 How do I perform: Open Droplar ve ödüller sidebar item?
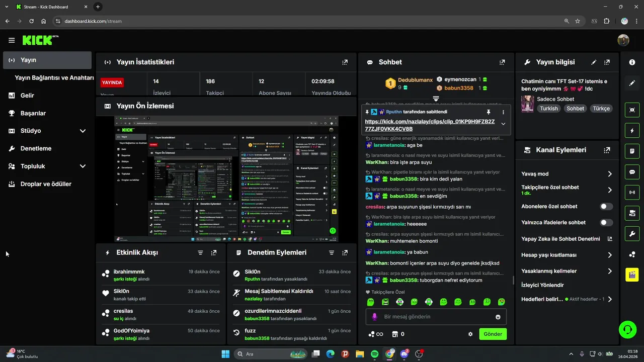[47, 184]
